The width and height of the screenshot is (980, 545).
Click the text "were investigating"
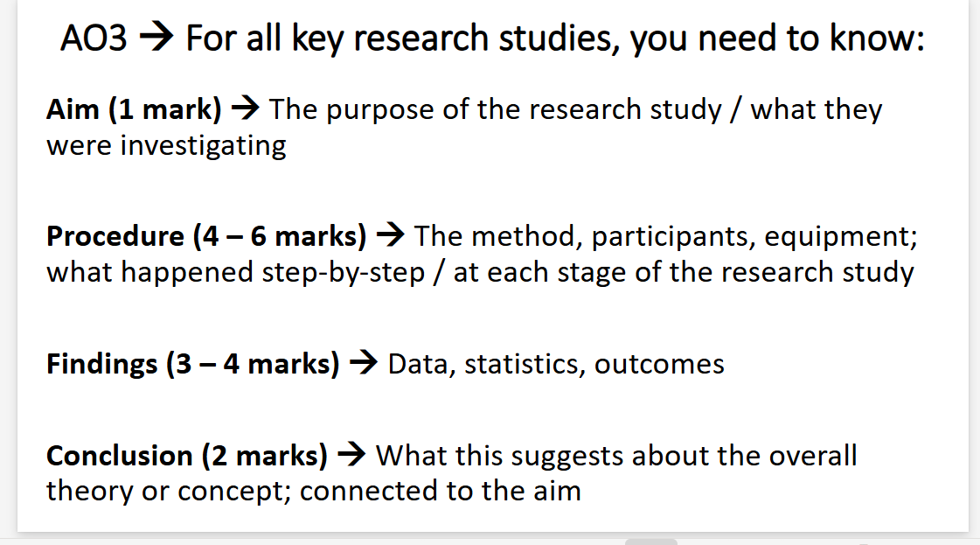(166, 145)
